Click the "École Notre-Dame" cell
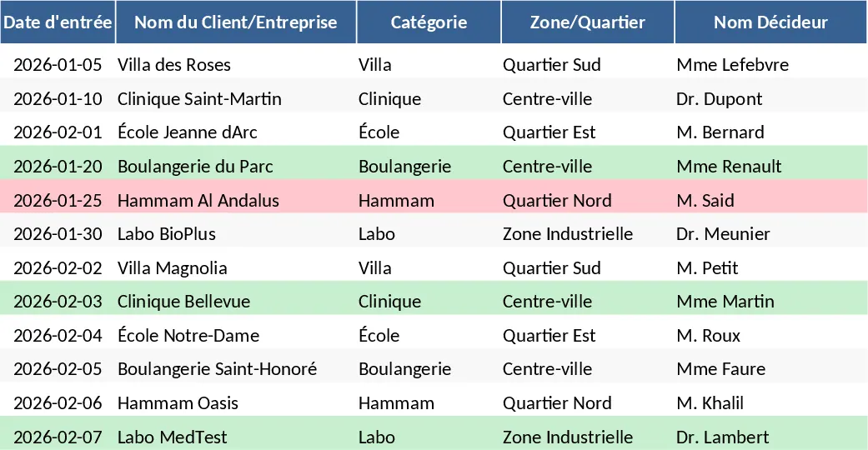Screen dimensions: 868x450 point(188,336)
